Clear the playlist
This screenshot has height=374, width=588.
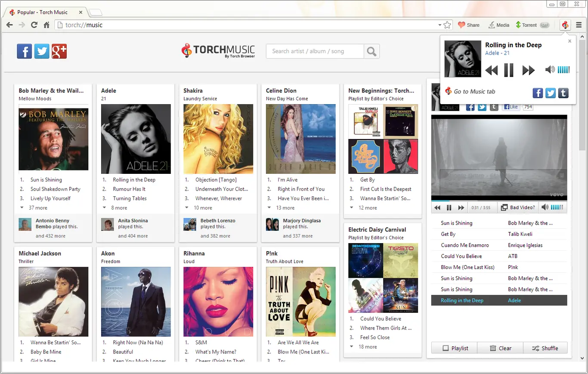coord(500,348)
